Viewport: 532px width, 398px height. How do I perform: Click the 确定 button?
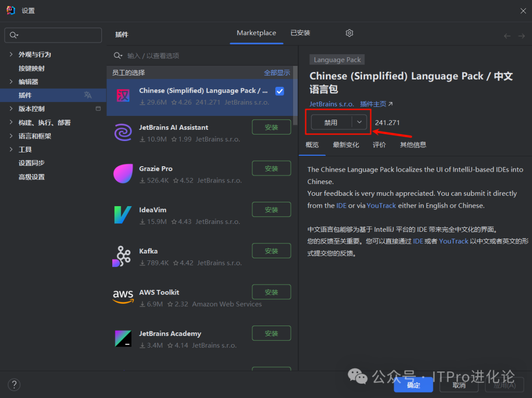pyautogui.click(x=413, y=385)
